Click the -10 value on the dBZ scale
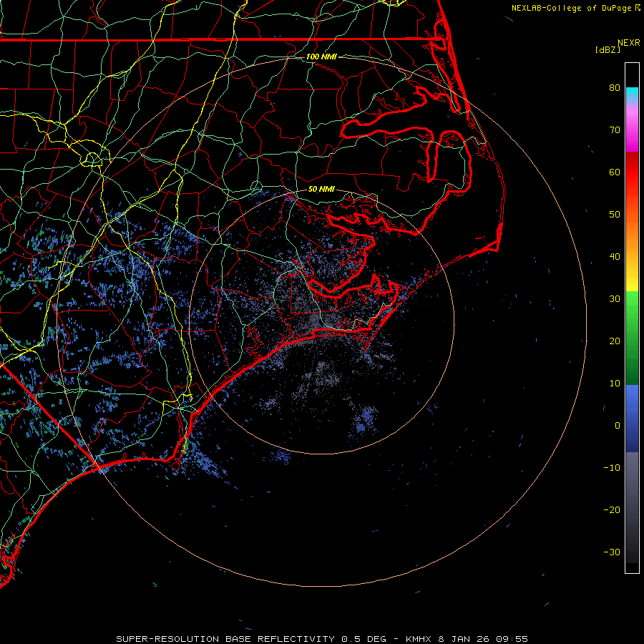 pyautogui.click(x=612, y=467)
